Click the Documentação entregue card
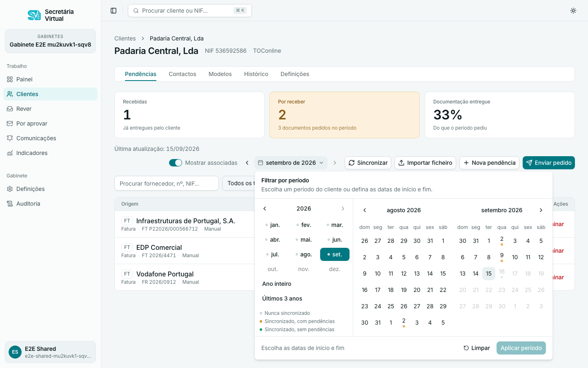The height and width of the screenshot is (368, 588). 500,115
